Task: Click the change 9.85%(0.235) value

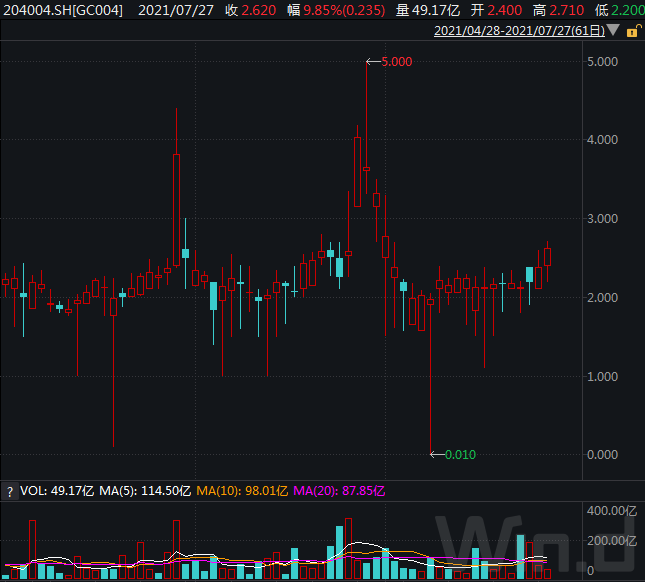Action: click(x=344, y=10)
